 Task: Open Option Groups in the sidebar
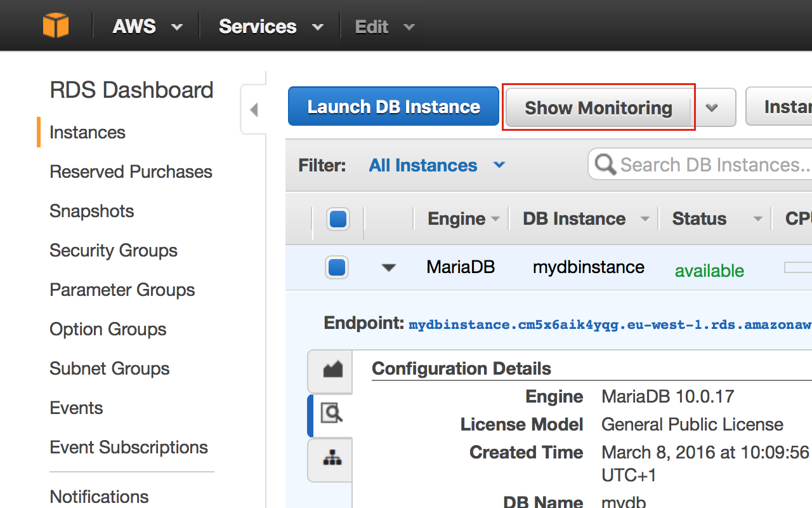pos(108,329)
